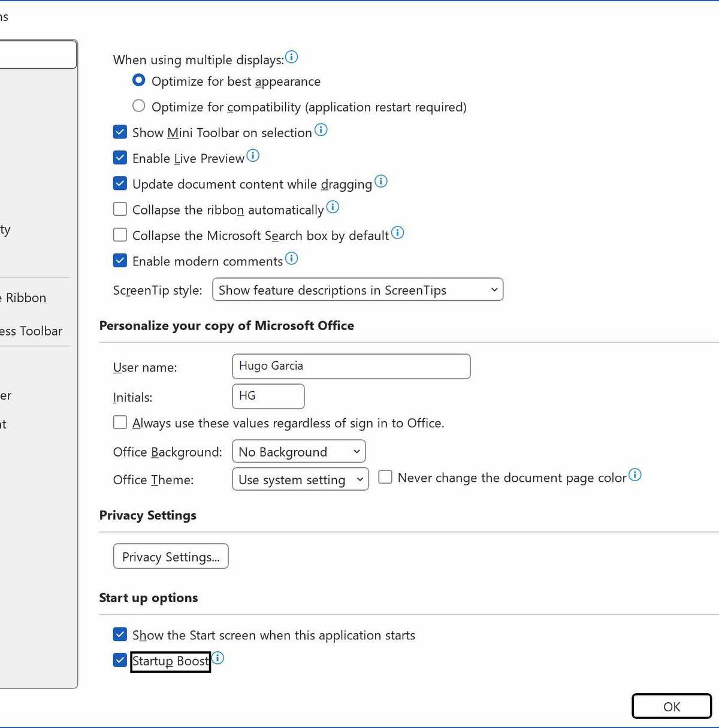Click the info icon beside "When using multiple displays"
This screenshot has width=719, height=728.
pos(292,58)
